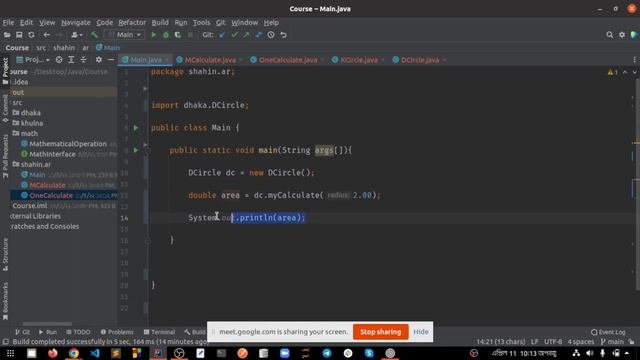
Task: Open the Event Log
Action: pos(608,332)
